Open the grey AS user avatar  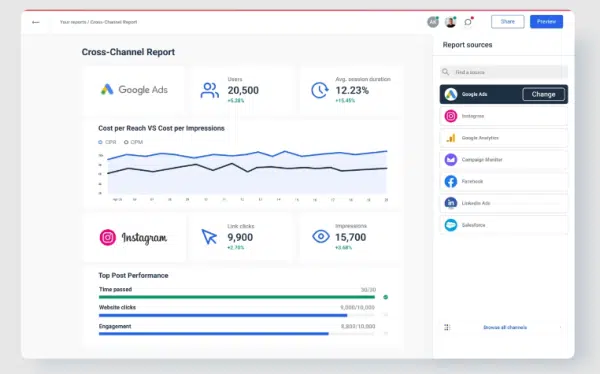[433, 22]
